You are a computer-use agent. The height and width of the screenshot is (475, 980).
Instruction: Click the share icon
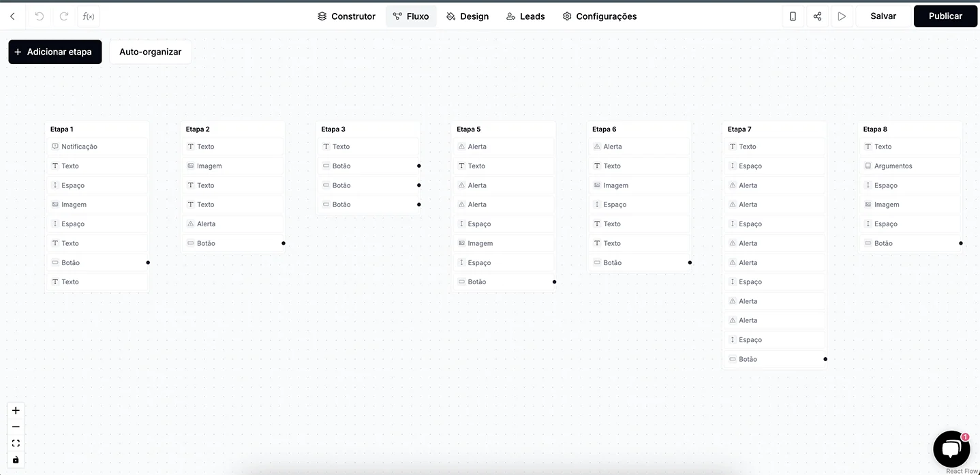pyautogui.click(x=817, y=16)
